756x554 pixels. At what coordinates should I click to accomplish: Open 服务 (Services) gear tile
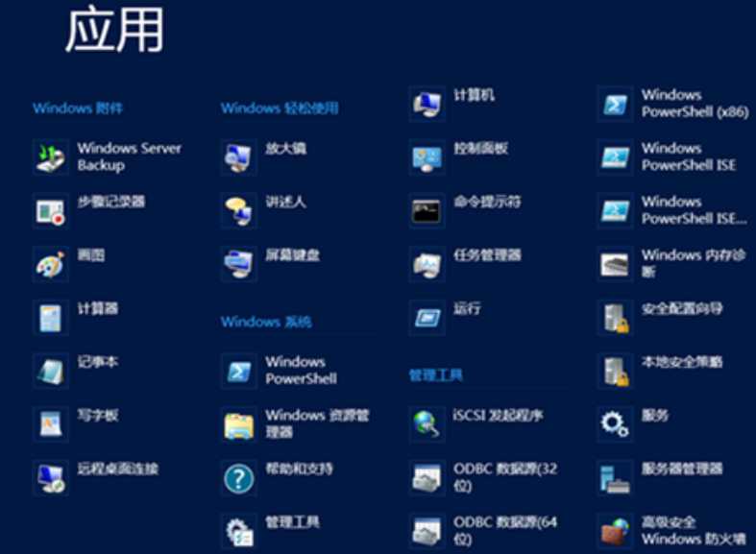[x=634, y=424]
